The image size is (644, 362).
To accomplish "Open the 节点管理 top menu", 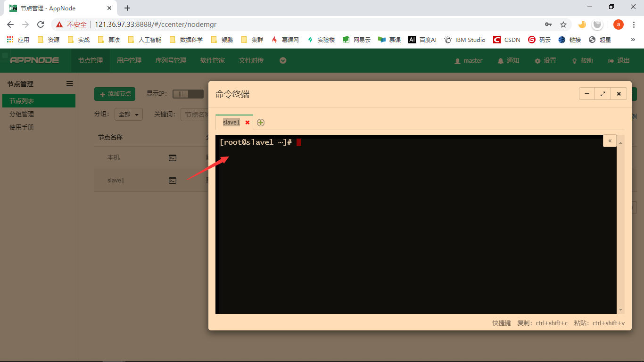I will [x=91, y=60].
